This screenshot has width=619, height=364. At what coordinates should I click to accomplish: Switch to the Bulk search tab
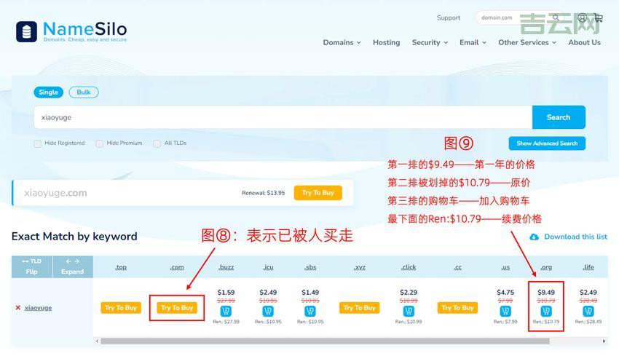point(84,92)
